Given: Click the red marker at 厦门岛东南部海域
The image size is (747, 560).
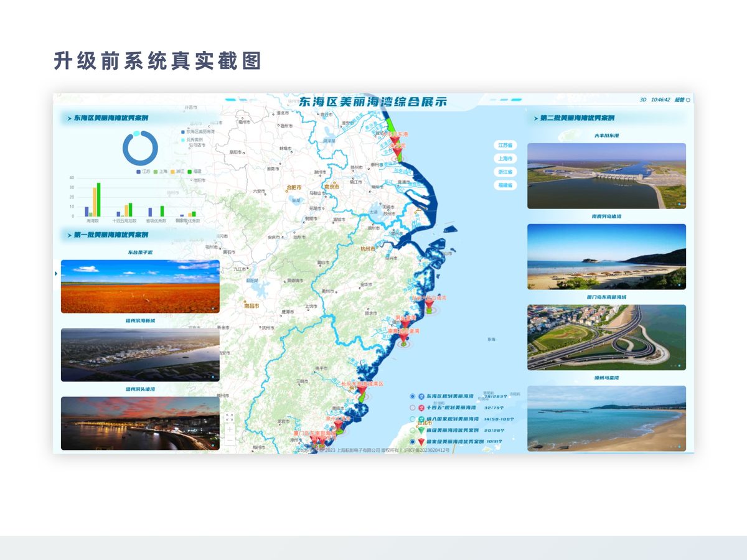Looking at the screenshot, I should pyautogui.click(x=314, y=440).
